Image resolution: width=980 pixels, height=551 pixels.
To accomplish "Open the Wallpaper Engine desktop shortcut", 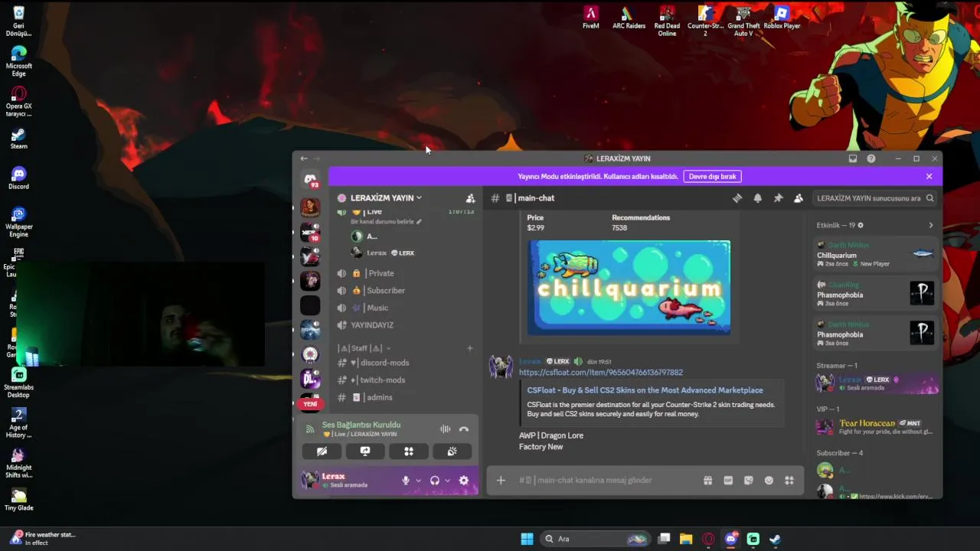I will coord(19,223).
